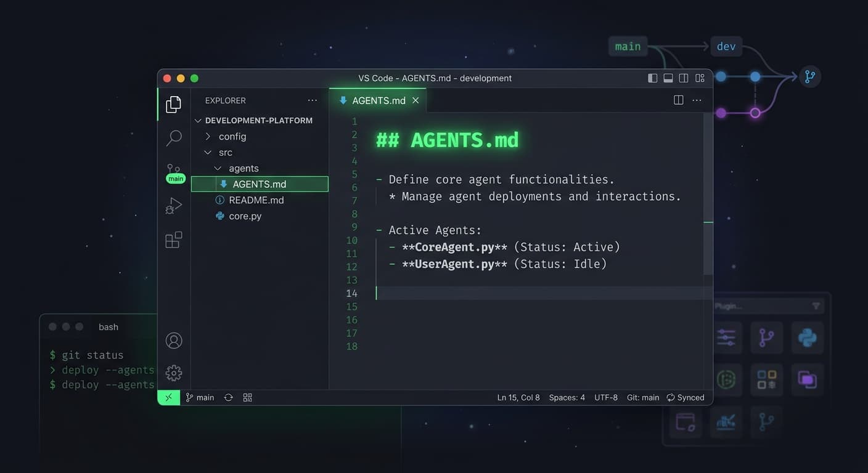Open the Search view in activity bar
The width and height of the screenshot is (868, 473).
pyautogui.click(x=174, y=138)
